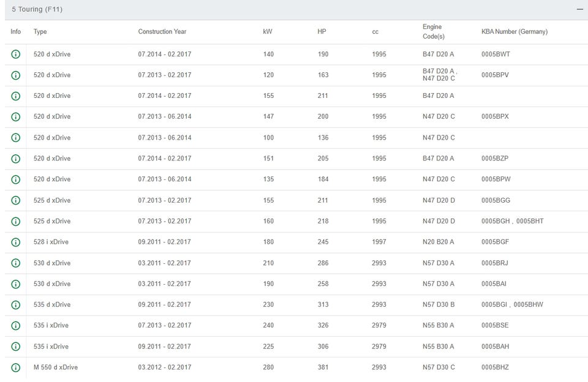Click the Type column header
This screenshot has width=588, height=382.
click(x=40, y=31)
